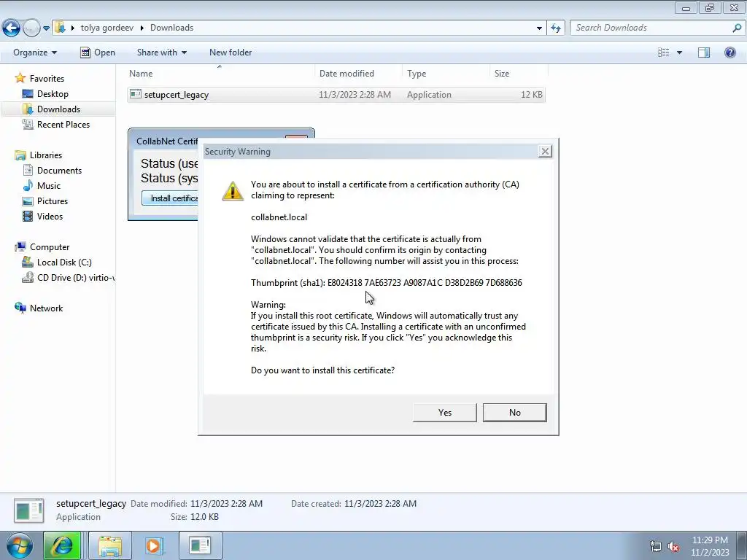Screen dimensions: 747x560
Task: Select Libraries in the navigation pane
Action: pyautogui.click(x=46, y=155)
